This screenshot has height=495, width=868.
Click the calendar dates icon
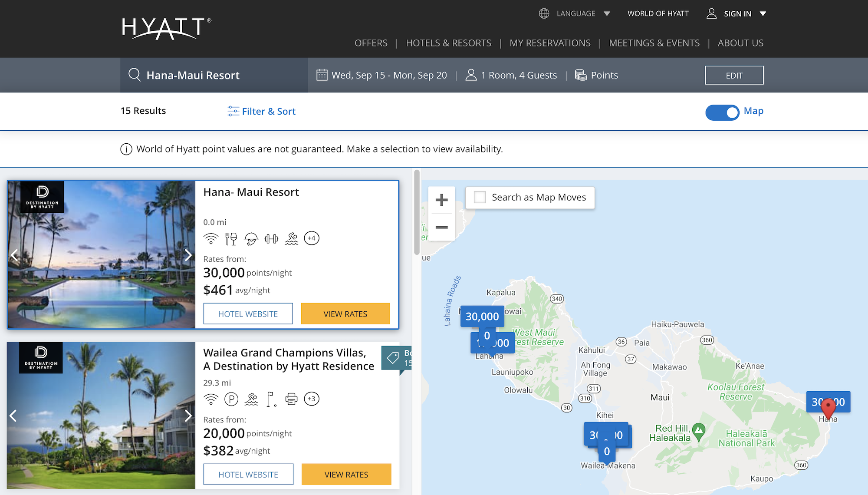pos(322,75)
